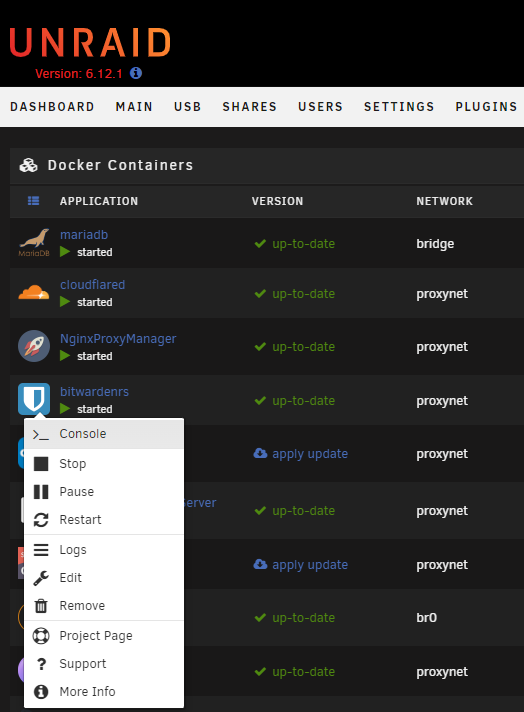Image resolution: width=524 pixels, height=712 pixels.
Task: Click the green checkmark in the mariadb row
Action: tap(260, 244)
